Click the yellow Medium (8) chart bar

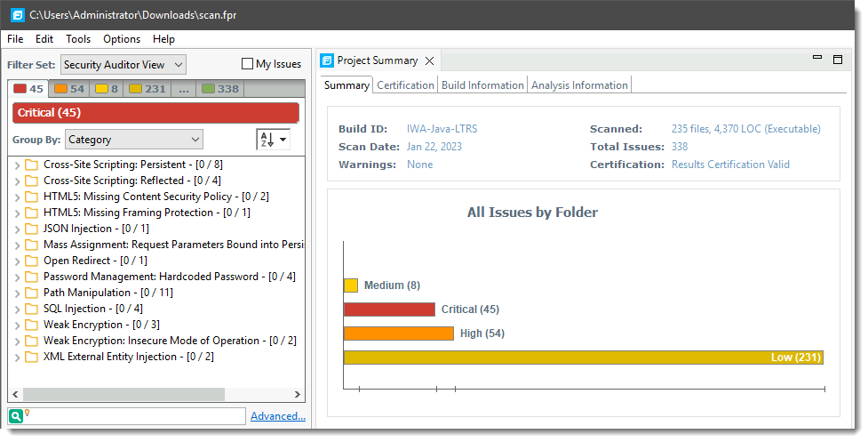coord(350,285)
